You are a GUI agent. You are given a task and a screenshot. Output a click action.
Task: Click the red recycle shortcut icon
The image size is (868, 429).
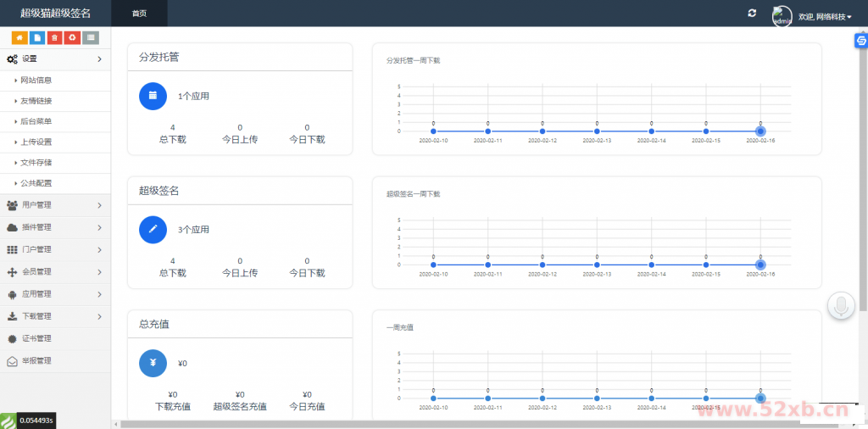pyautogui.click(x=72, y=37)
